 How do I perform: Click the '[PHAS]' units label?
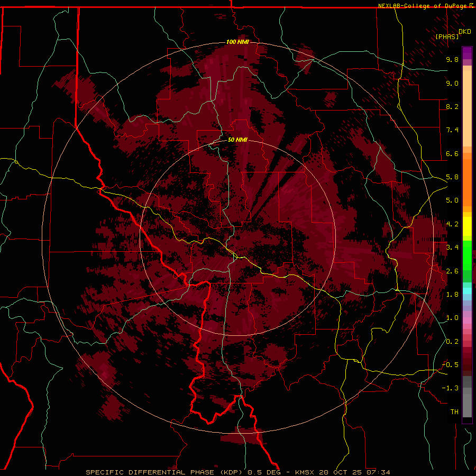[x=447, y=36]
